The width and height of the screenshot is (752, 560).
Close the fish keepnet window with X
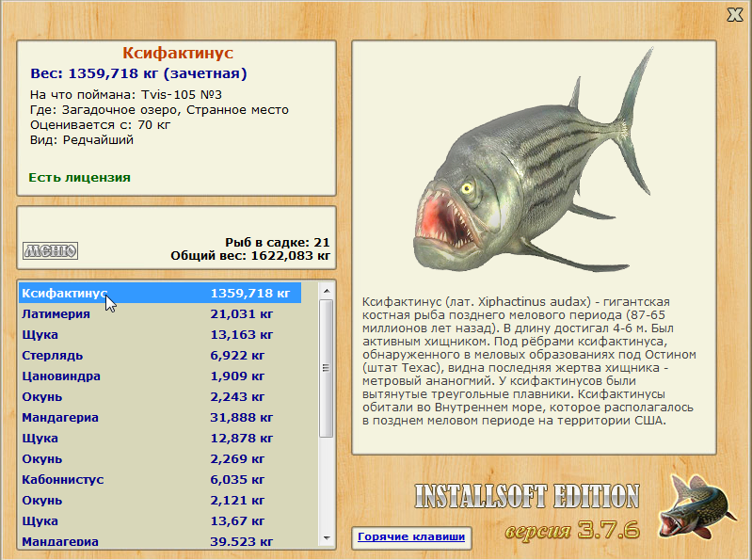[734, 15]
